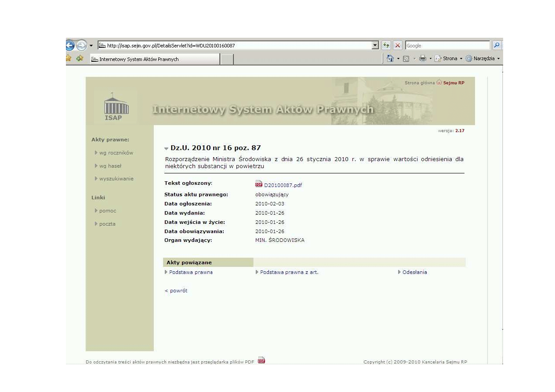Expand the Podstawa prawna related acts
Screen dimensions: 555x392
[x=190, y=272]
